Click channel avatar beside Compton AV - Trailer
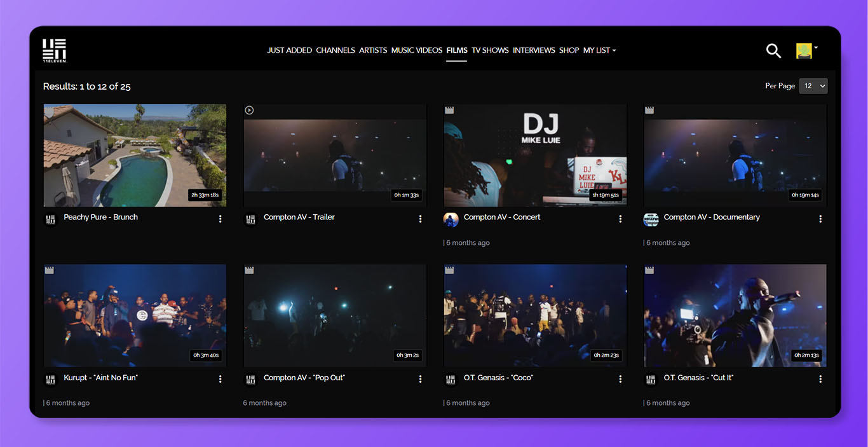 (251, 219)
